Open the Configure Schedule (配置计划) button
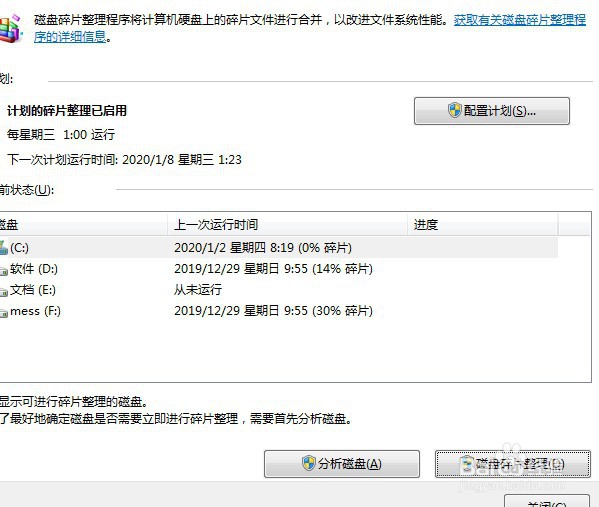 pyautogui.click(x=492, y=111)
